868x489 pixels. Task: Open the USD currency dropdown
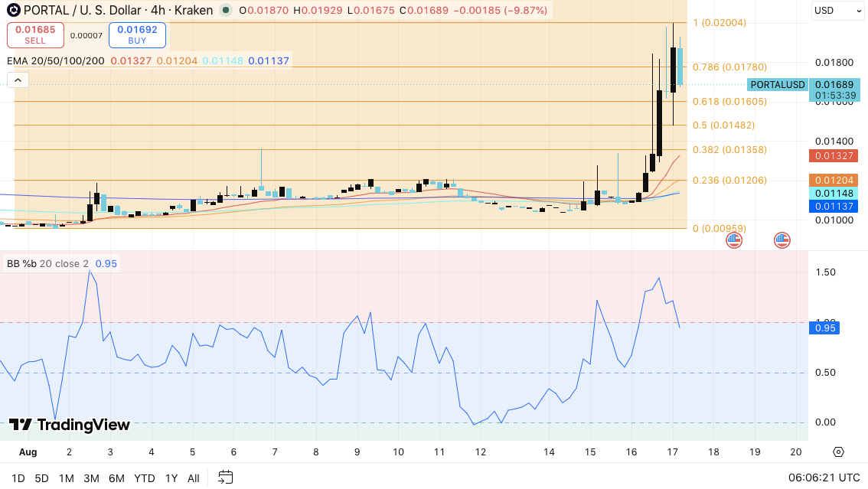point(837,11)
